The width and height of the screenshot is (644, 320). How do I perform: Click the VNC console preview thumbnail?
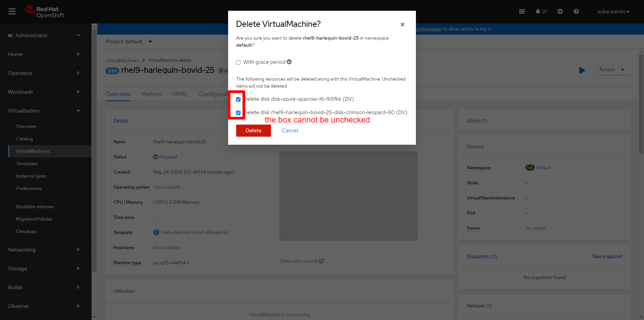click(348, 196)
